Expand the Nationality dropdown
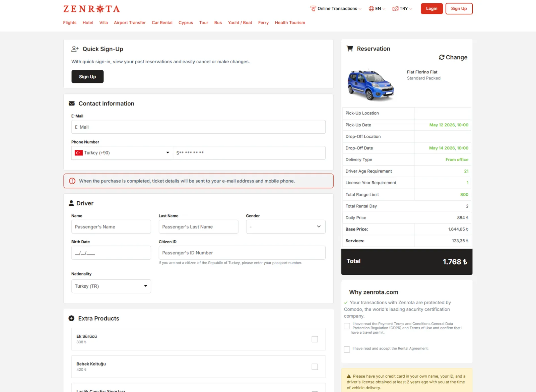The height and width of the screenshot is (392, 536). point(111,286)
